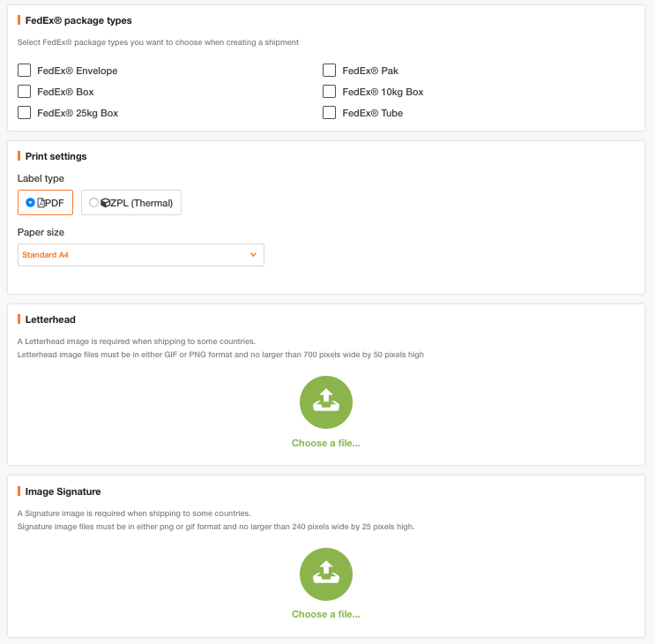Click the FedEx® Tube label text
This screenshot has height=644, width=655.
[x=373, y=113]
